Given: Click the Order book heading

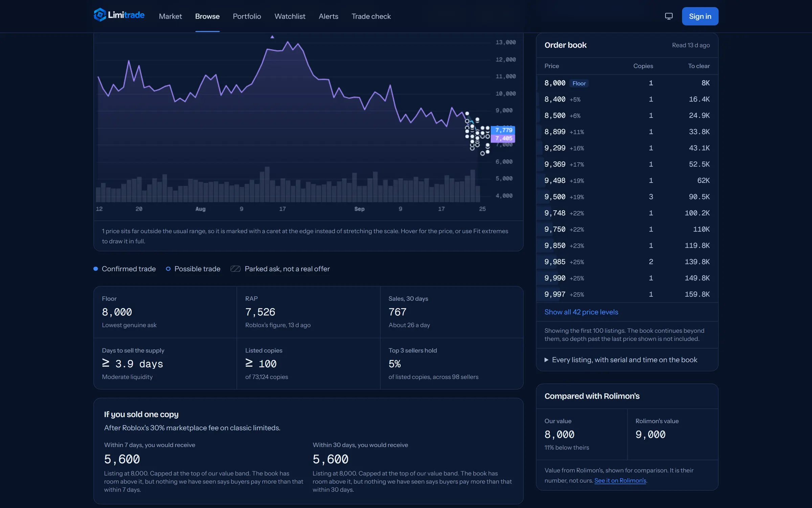Looking at the screenshot, I should (565, 45).
